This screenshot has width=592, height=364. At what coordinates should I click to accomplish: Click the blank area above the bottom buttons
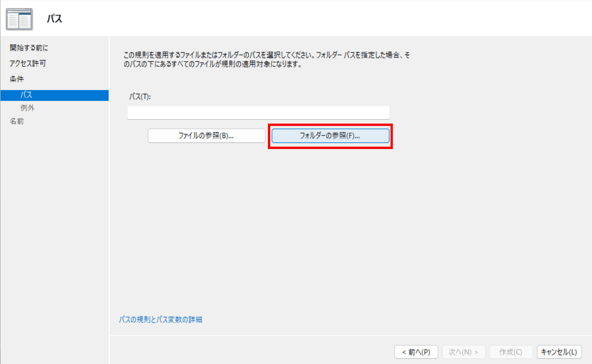345,247
